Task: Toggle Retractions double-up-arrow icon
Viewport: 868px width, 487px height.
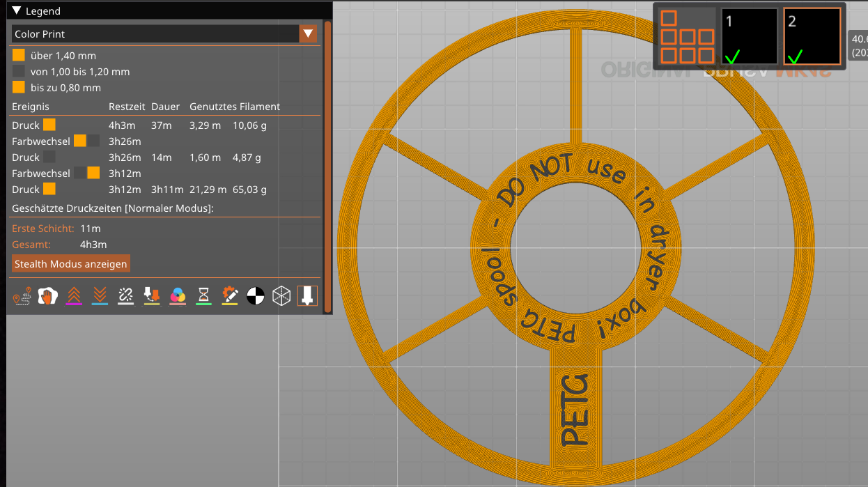Action: click(x=74, y=296)
